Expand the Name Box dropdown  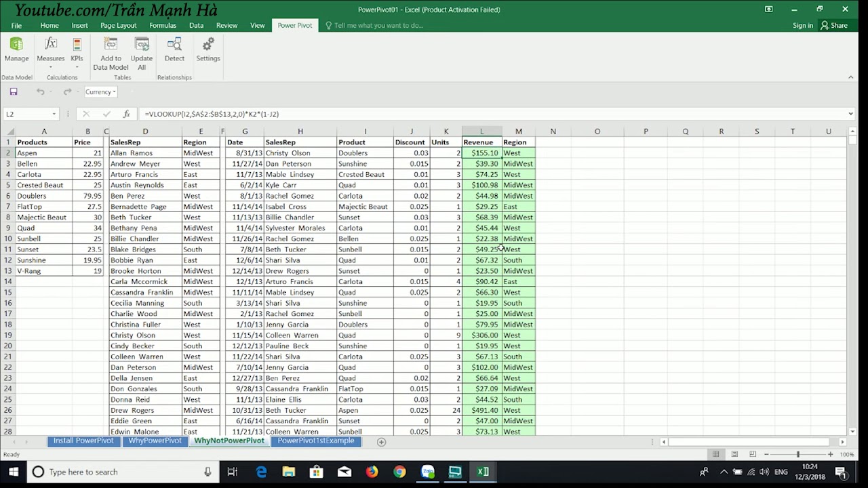pyautogui.click(x=54, y=114)
